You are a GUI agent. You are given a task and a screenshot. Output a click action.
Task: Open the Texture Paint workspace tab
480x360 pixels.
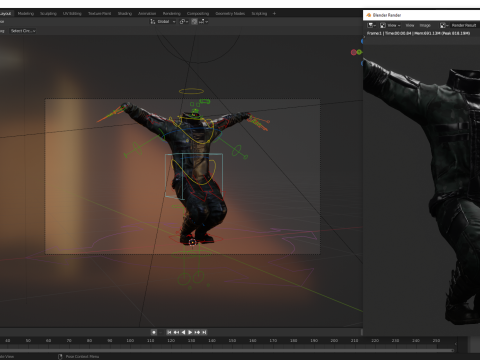point(99,14)
